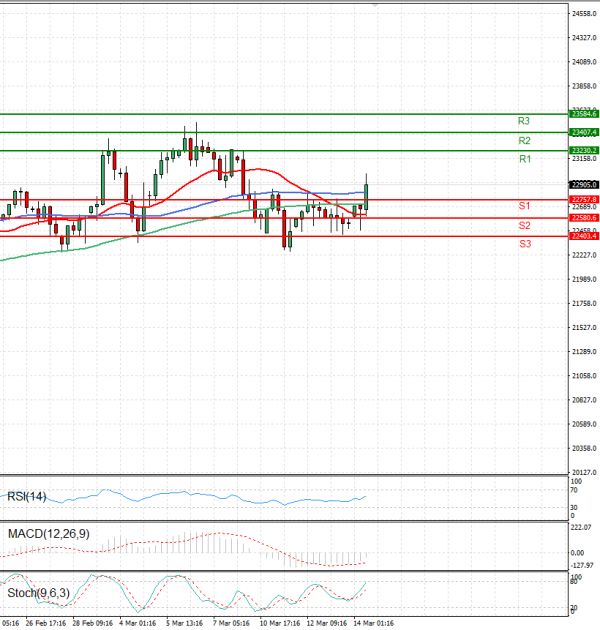600x630 pixels.
Task: Select the S3 support label
Action: pyautogui.click(x=524, y=244)
